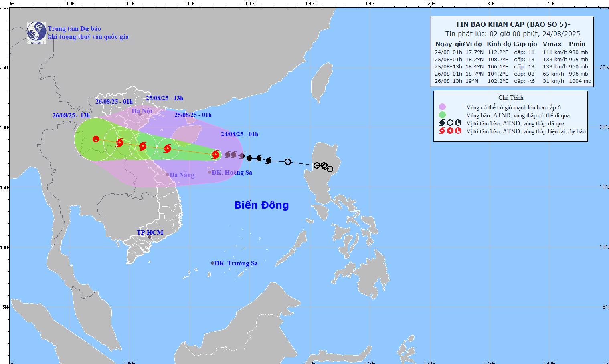Select the 26/08-13h row in forecast table
Screen dimensions: 609x364
point(511,81)
